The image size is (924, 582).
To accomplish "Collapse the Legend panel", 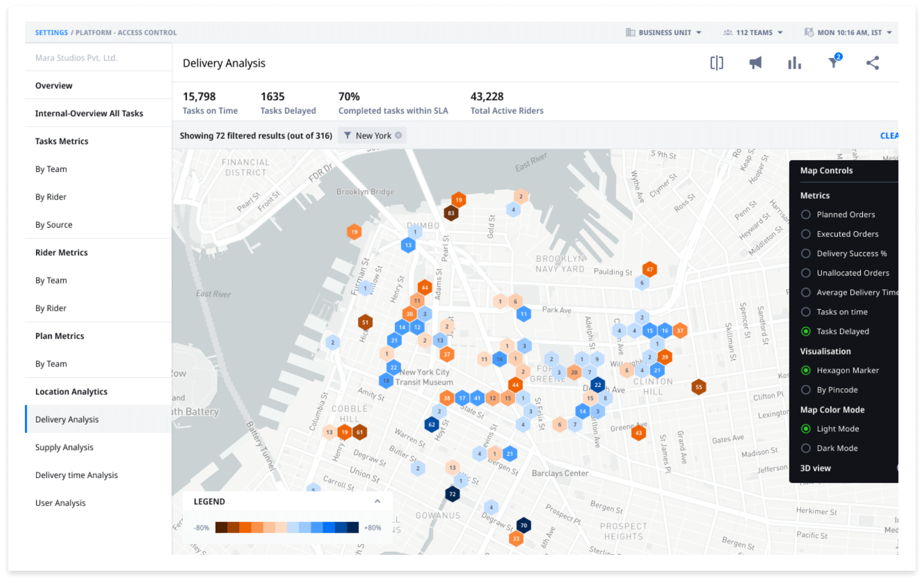I will pyautogui.click(x=378, y=501).
